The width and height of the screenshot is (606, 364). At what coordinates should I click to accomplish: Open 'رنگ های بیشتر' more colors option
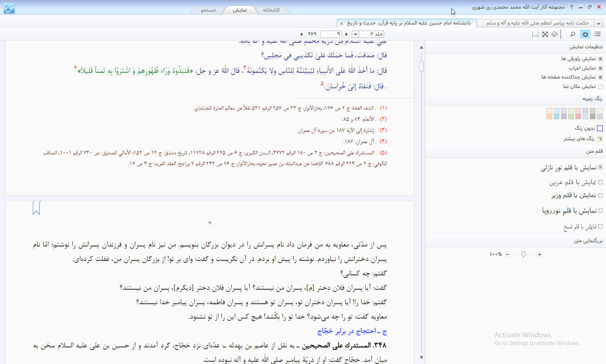click(583, 139)
